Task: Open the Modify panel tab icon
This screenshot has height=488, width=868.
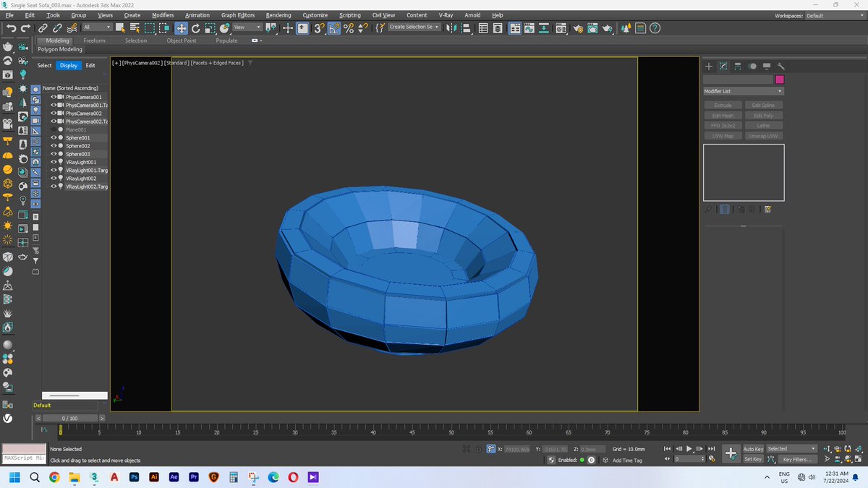Action: (723, 66)
